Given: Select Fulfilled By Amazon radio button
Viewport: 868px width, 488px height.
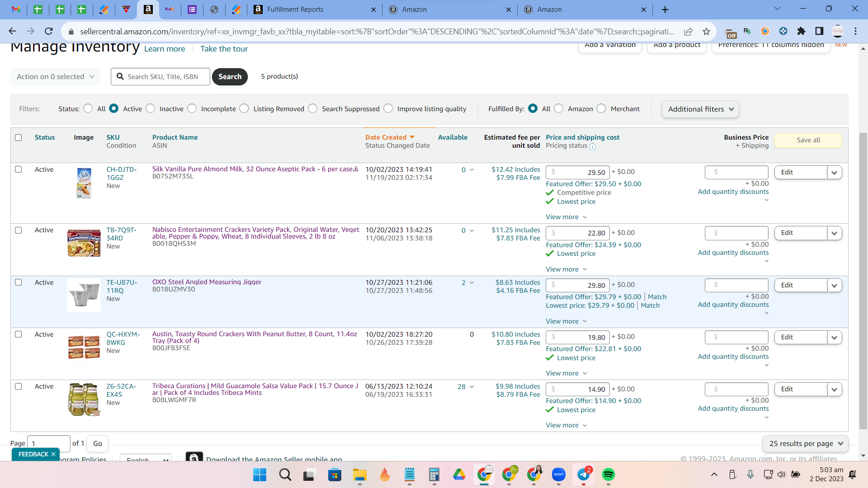Looking at the screenshot, I should point(559,108).
